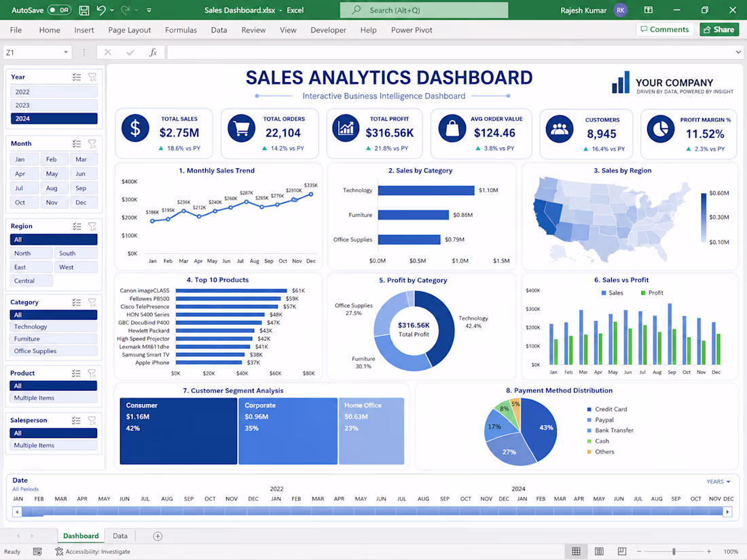
Task: Open Ribbon Display Options icon
Action: 648,10
